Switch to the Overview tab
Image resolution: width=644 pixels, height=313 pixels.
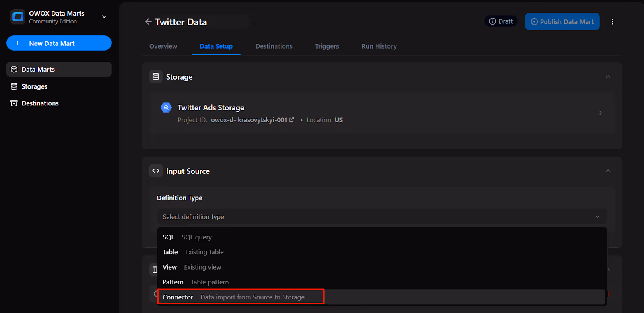pyautogui.click(x=163, y=46)
